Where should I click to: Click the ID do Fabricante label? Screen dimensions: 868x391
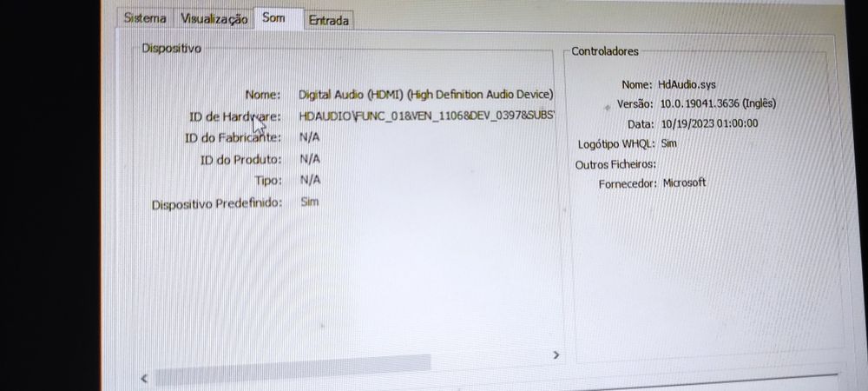233,138
